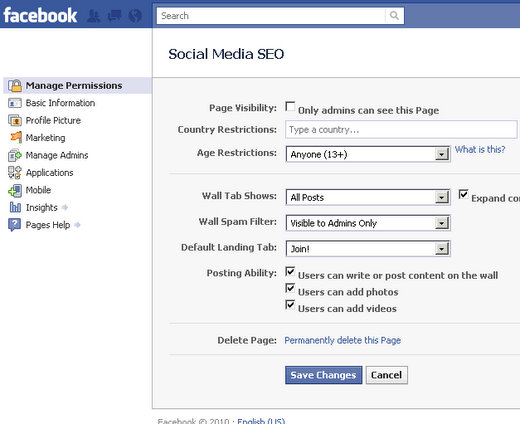520x424 pixels.
Task: Open messages icon in header
Action: (114, 16)
